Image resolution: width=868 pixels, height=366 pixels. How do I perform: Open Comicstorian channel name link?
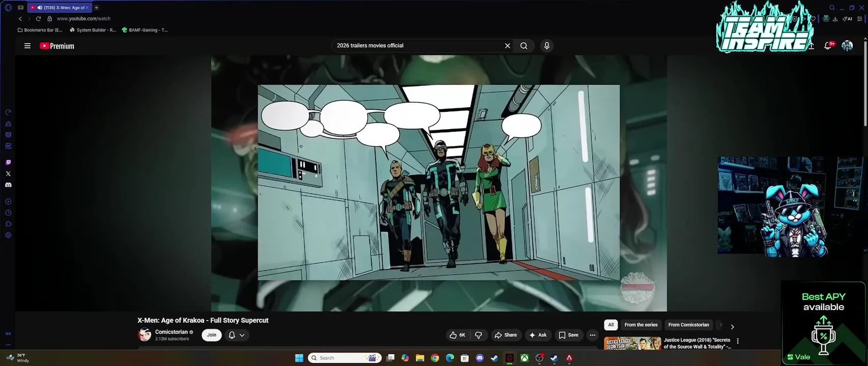tap(171, 332)
